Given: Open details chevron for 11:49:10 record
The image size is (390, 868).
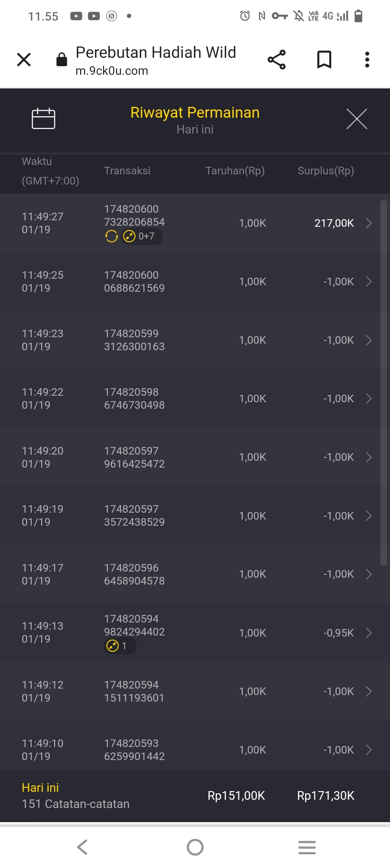Looking at the screenshot, I should 368,750.
